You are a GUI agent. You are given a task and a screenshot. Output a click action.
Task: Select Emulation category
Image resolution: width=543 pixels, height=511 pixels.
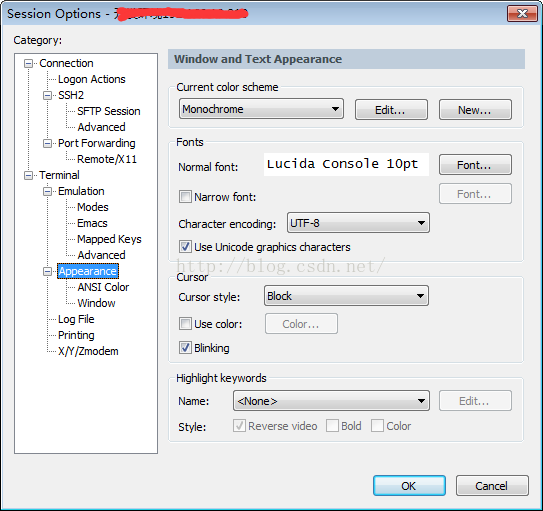(x=81, y=191)
